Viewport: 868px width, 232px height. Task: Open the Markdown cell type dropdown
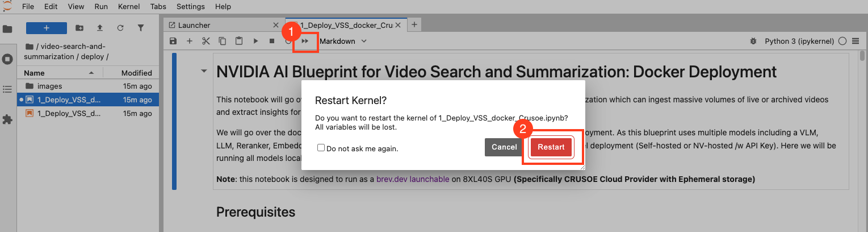coord(343,41)
